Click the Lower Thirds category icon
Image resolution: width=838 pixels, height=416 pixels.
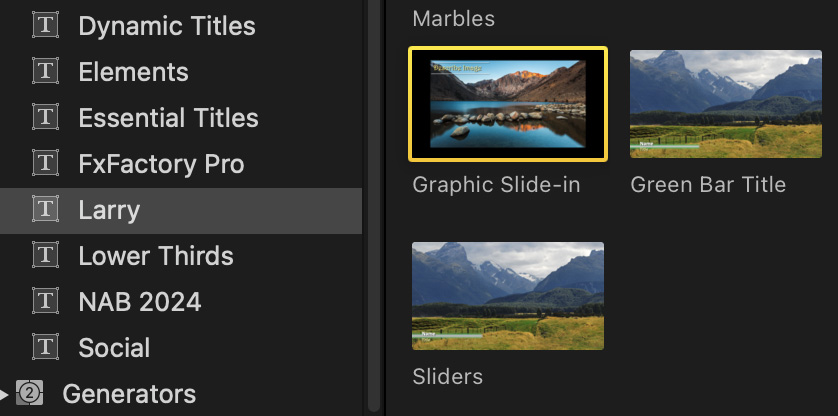click(x=45, y=256)
